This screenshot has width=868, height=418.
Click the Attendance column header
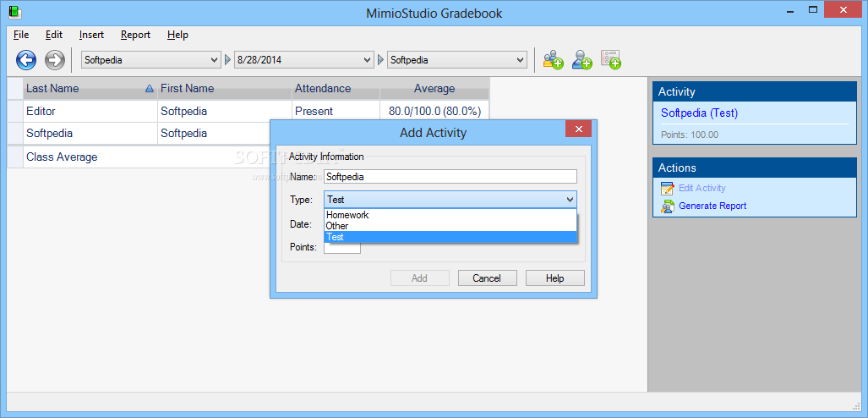(336, 89)
